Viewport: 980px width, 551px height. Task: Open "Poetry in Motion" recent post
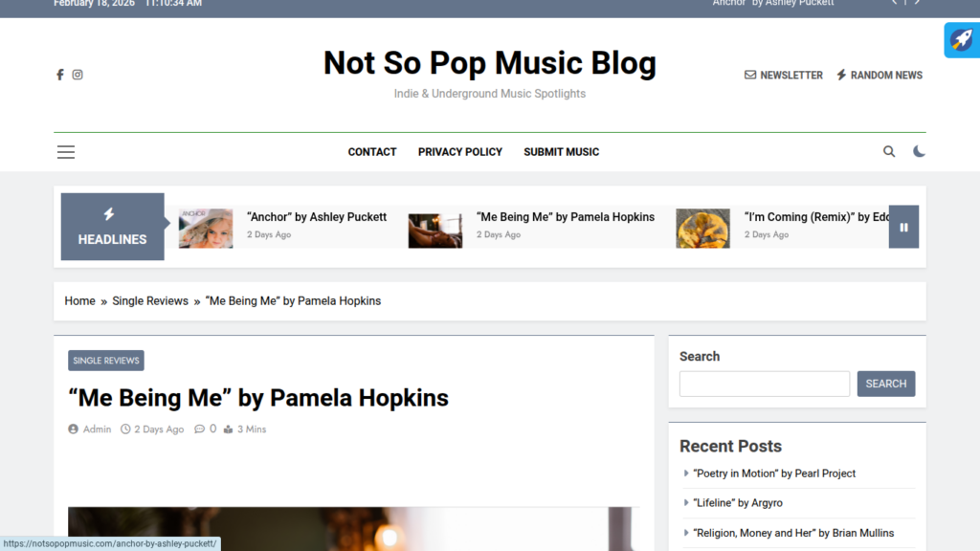pyautogui.click(x=774, y=474)
